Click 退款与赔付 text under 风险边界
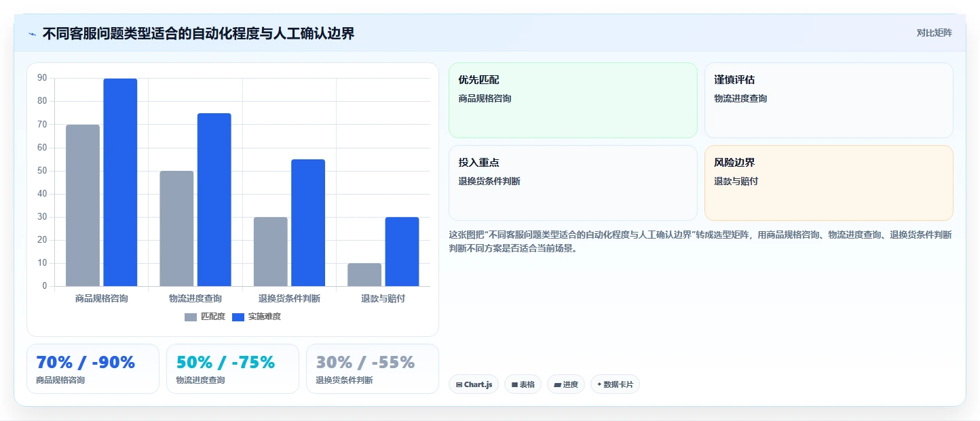 (x=736, y=181)
